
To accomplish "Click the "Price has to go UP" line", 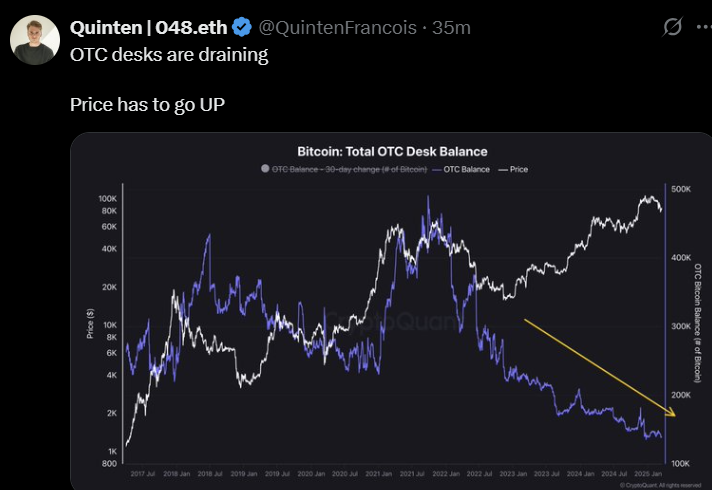I will [147, 103].
